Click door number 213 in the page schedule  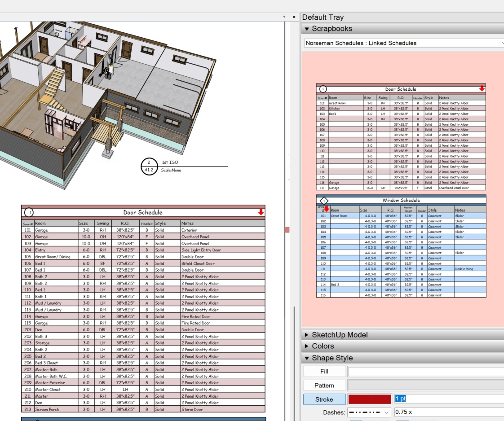28,409
